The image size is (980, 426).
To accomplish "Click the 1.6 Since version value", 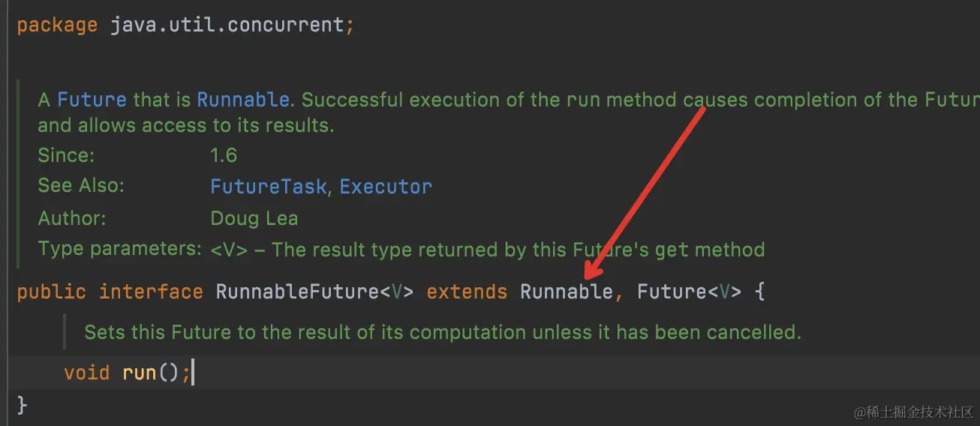I will pyautogui.click(x=224, y=155).
